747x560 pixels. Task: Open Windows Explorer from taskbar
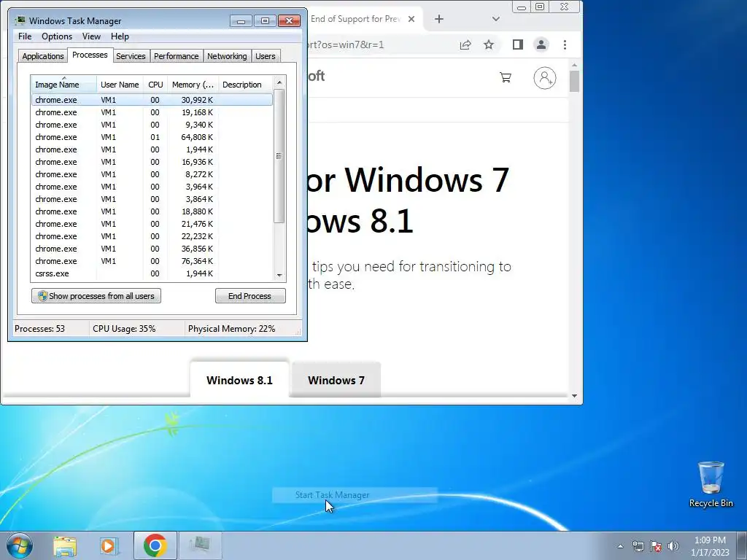pos(65,546)
